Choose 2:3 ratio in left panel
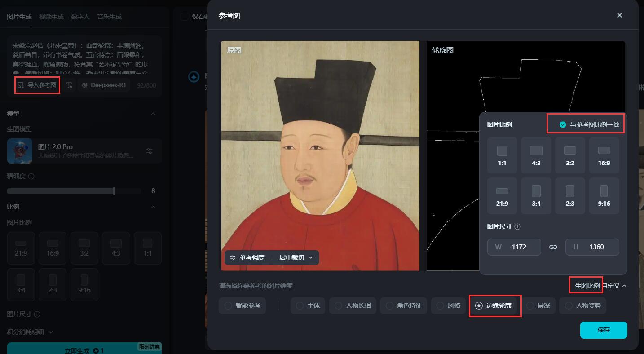The height and width of the screenshot is (354, 644). coord(53,285)
